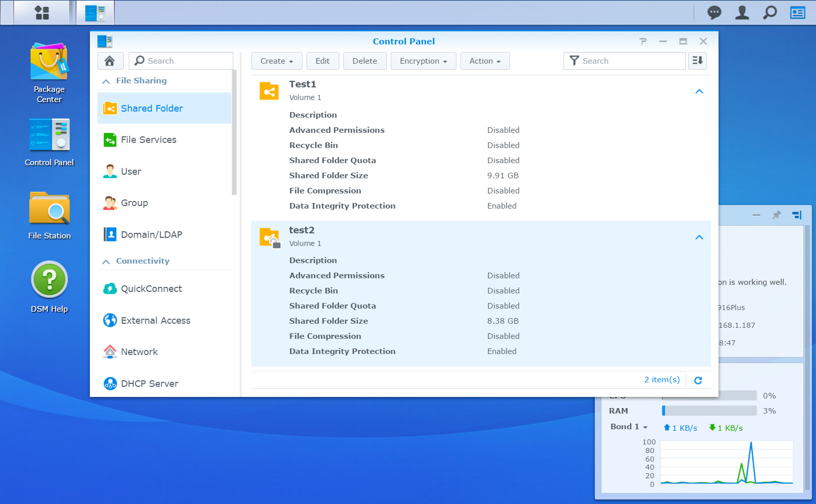Open the taskbar search magnifier icon
The image size is (816, 504).
click(770, 13)
